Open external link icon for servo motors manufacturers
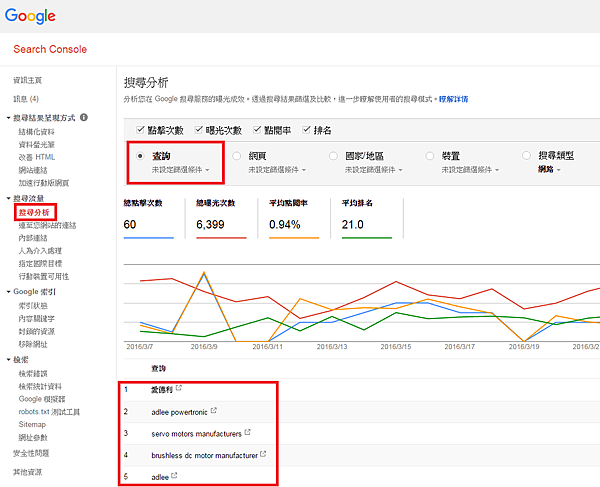Viewport: 600px width, 487px height. click(248, 432)
